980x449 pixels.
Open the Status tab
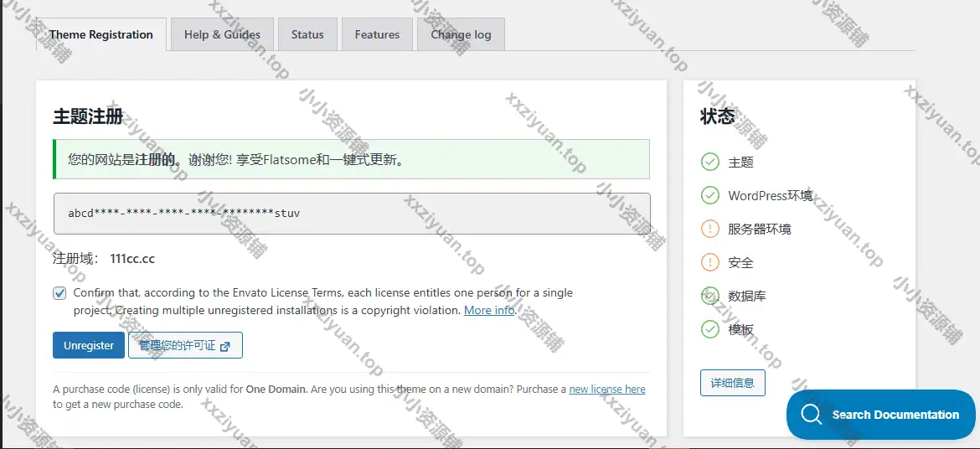(x=307, y=34)
